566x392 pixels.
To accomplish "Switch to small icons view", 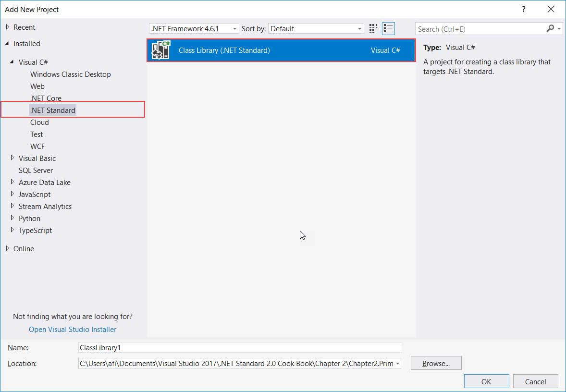I will [x=373, y=28].
